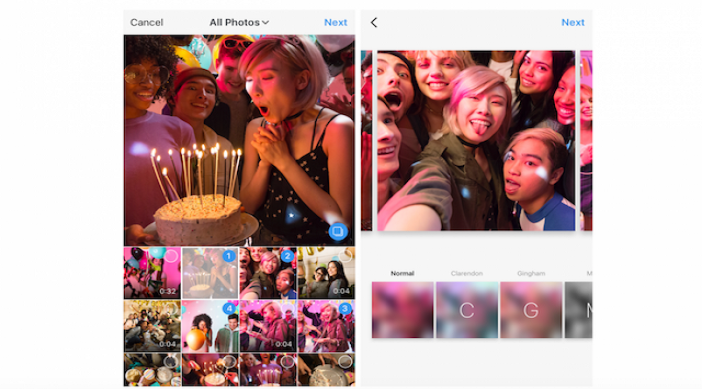Apply the Clarendon filter thumbnail
Viewport: 702px width, 389px height.
tap(467, 309)
